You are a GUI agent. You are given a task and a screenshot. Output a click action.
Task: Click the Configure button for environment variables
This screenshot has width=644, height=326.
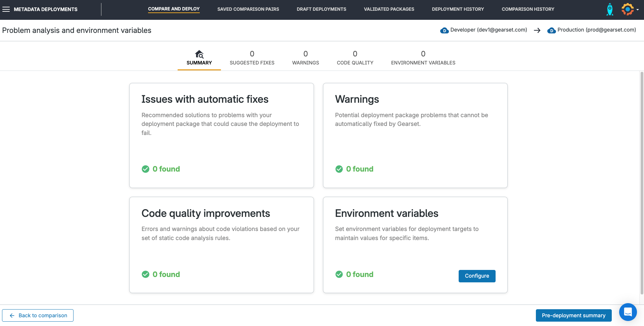477,276
